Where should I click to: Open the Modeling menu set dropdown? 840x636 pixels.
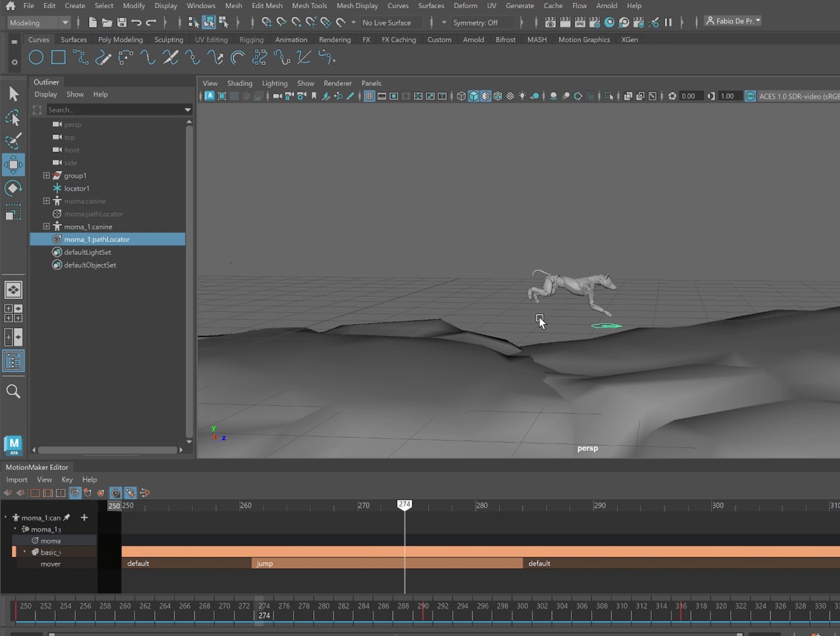click(x=38, y=22)
